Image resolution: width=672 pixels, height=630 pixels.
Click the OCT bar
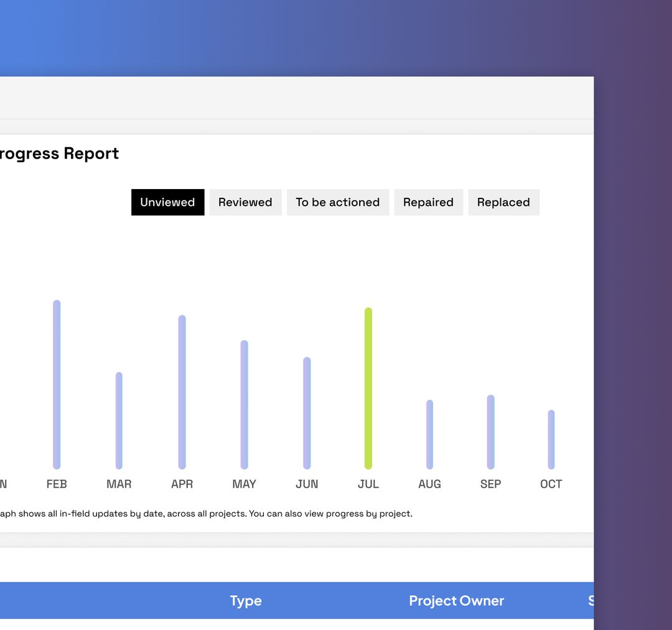coord(550,438)
